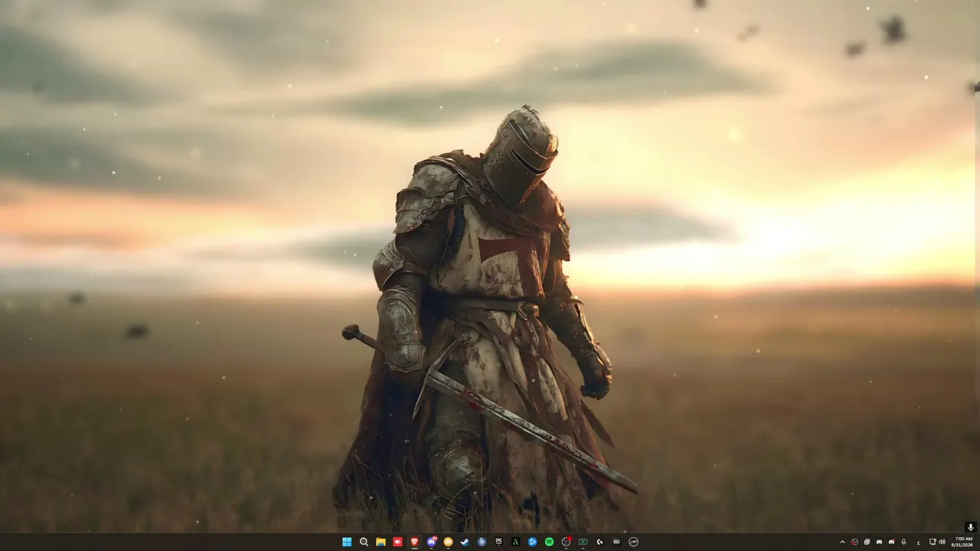Open the volume speaker icon

(942, 542)
